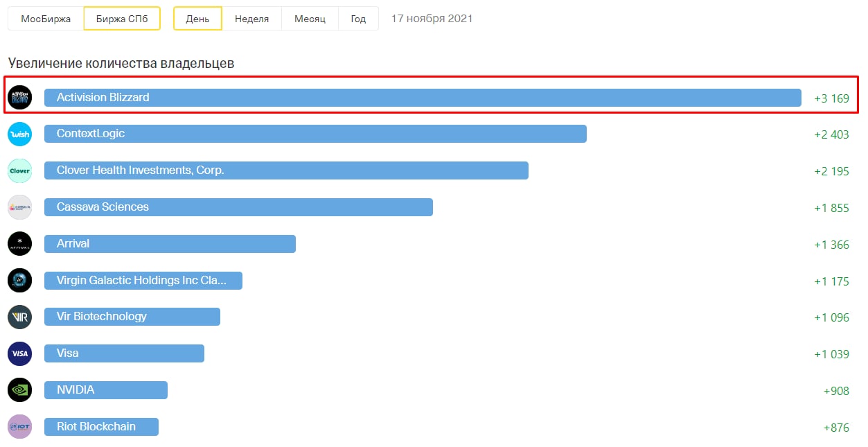Select the Биржа СПб tab
Viewport: 868px width, 447px height.
(122, 19)
